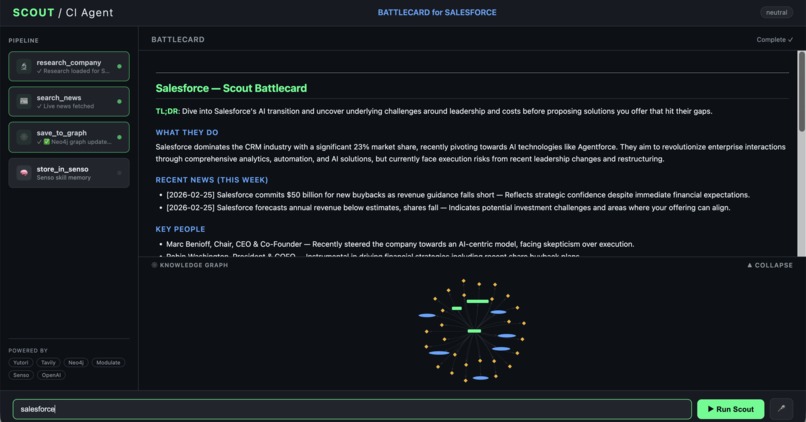Click the $50 billion buybacks news item
This screenshot has width=806, height=422.
[x=458, y=195]
